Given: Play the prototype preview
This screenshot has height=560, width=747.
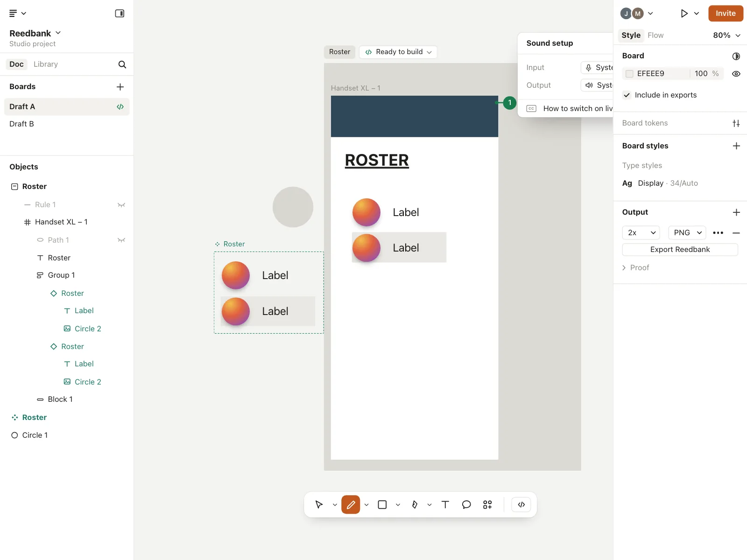Looking at the screenshot, I should [684, 14].
